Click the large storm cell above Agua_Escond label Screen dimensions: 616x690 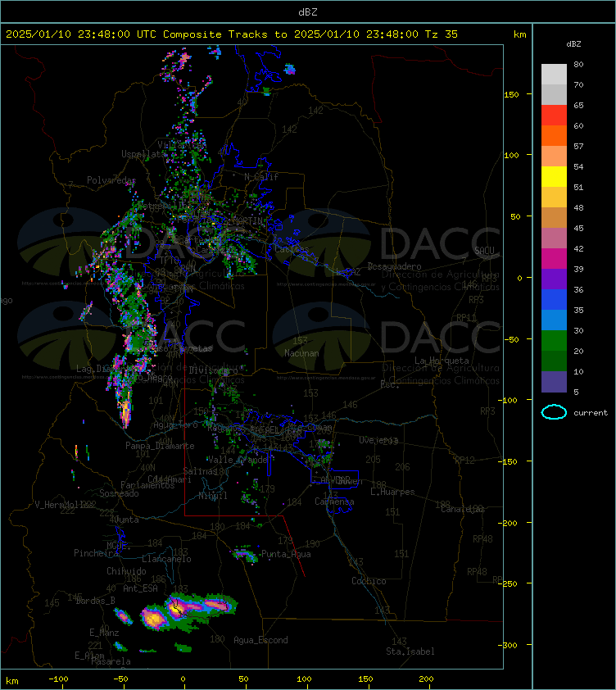coord(189,611)
